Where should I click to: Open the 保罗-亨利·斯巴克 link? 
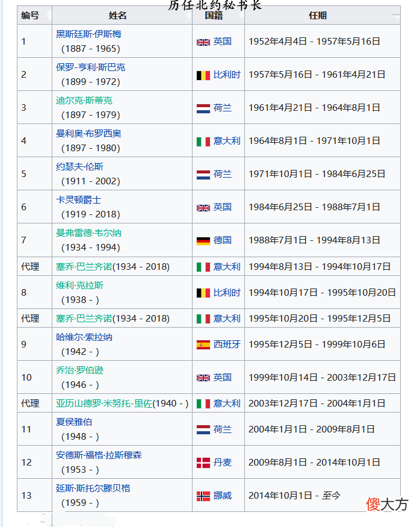[91, 67]
